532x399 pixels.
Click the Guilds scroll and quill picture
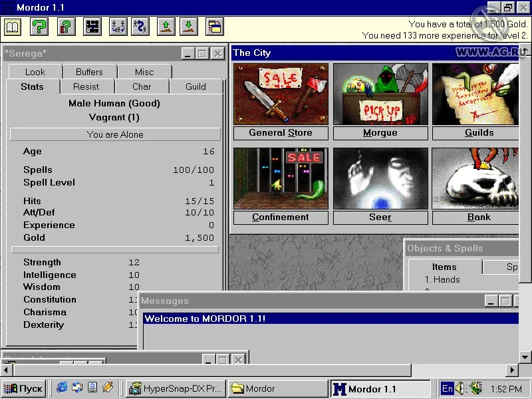(x=475, y=94)
